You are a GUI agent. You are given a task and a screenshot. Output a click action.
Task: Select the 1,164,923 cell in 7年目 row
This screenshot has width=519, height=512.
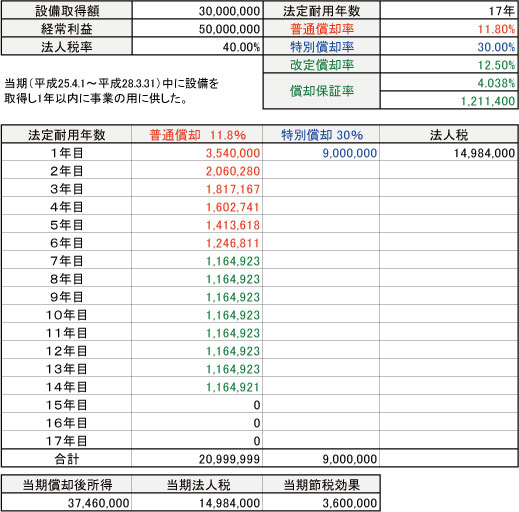(x=197, y=261)
